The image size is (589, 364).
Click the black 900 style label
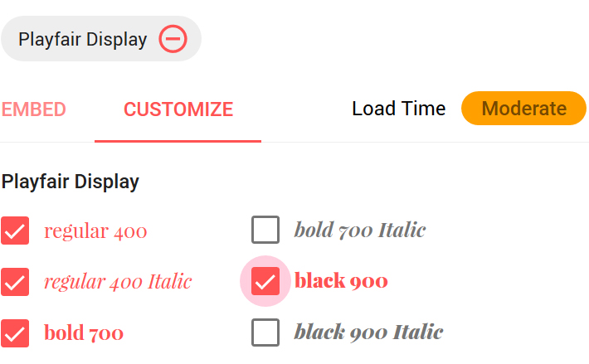341,281
